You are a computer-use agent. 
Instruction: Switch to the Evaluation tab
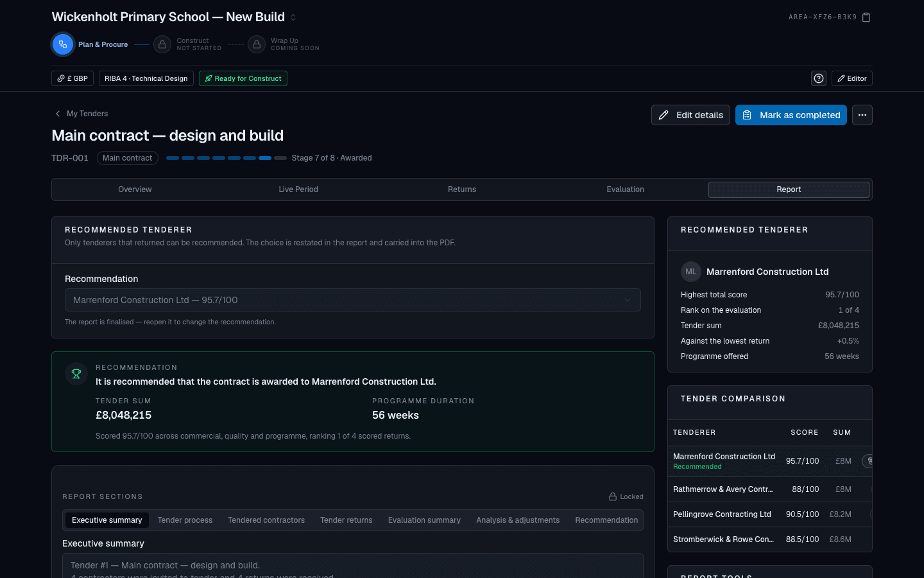(x=625, y=189)
